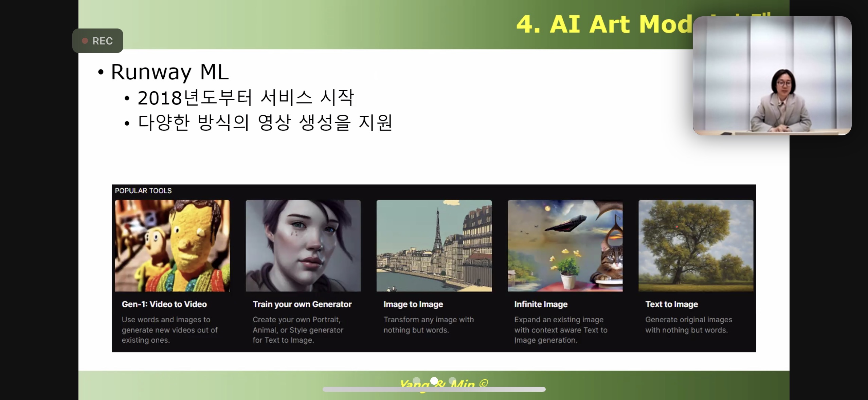868x400 pixels.
Task: Click the Gen-1: Video to Video title
Action: [164, 304]
